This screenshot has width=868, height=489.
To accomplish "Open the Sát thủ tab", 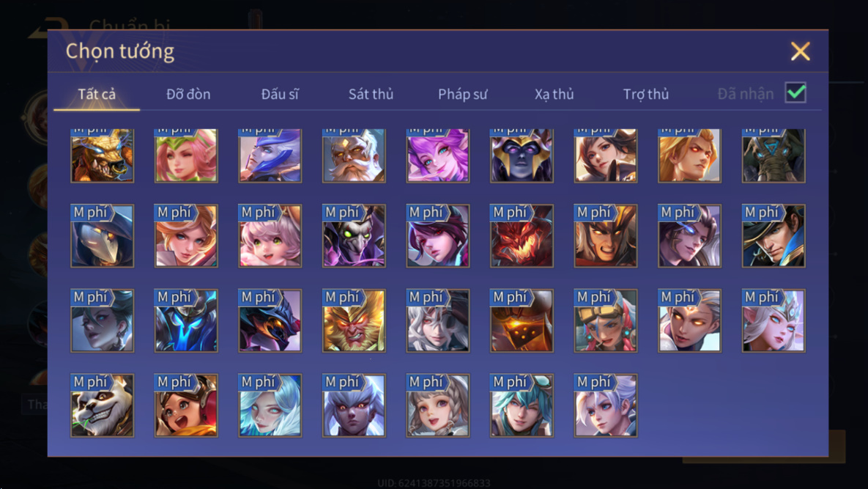I will click(371, 94).
